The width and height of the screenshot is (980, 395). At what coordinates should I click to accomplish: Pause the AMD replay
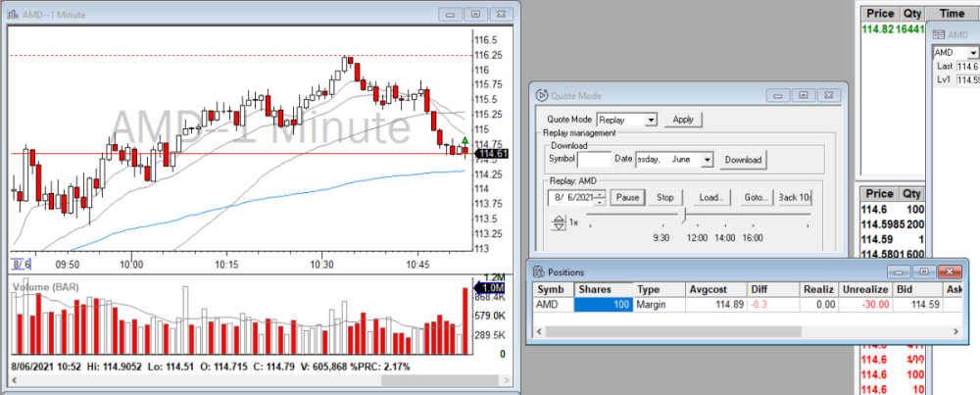(x=627, y=198)
